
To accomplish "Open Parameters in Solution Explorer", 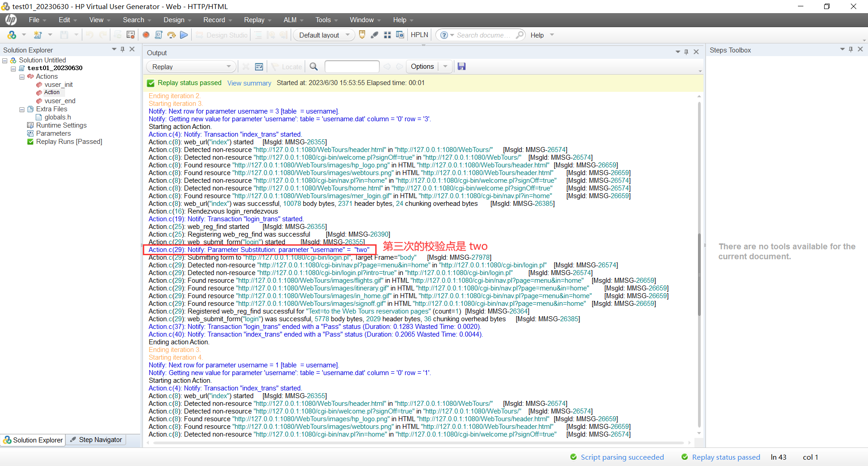I will [53, 133].
